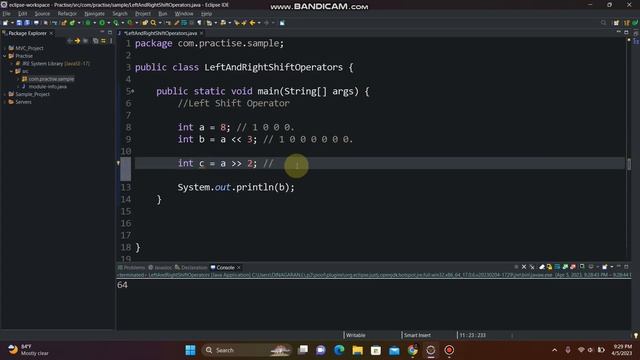Open Package Explorer View Menu dots
This screenshot has width=640, height=360.
[x=111, y=41]
